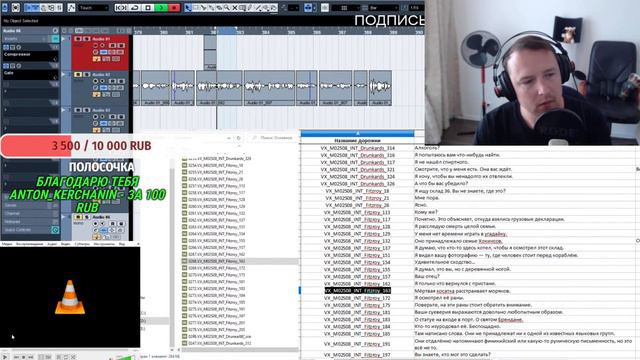The height and width of the screenshot is (360, 640).
Task: Click the Stop button in Cubase transport
Action: pos(148,8)
